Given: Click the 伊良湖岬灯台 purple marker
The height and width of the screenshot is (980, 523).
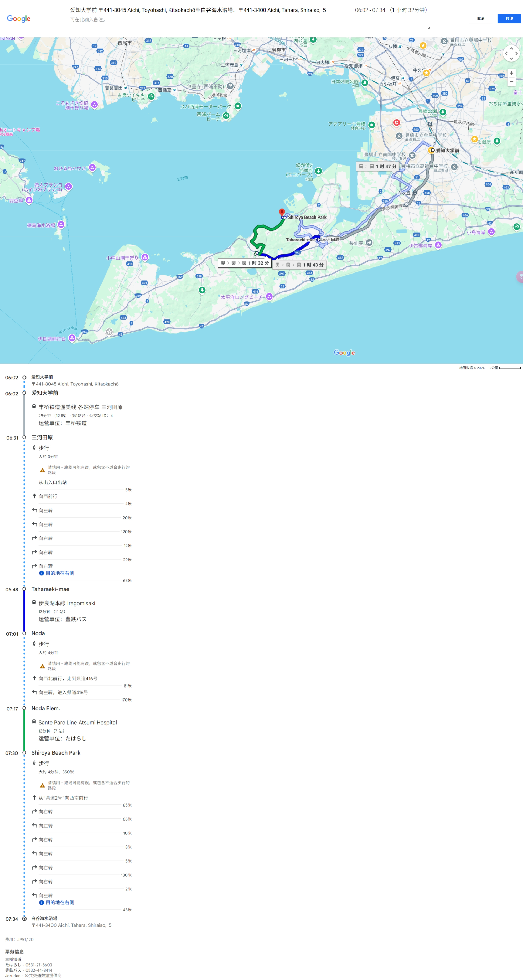Looking at the screenshot, I should click(x=72, y=338).
